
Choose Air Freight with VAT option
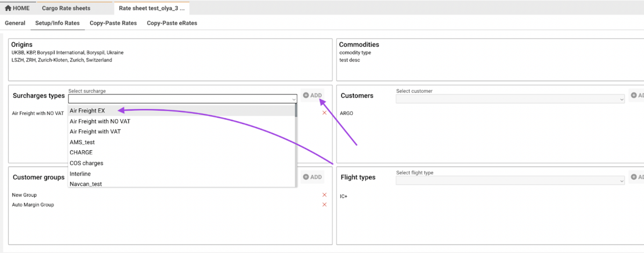tap(95, 131)
